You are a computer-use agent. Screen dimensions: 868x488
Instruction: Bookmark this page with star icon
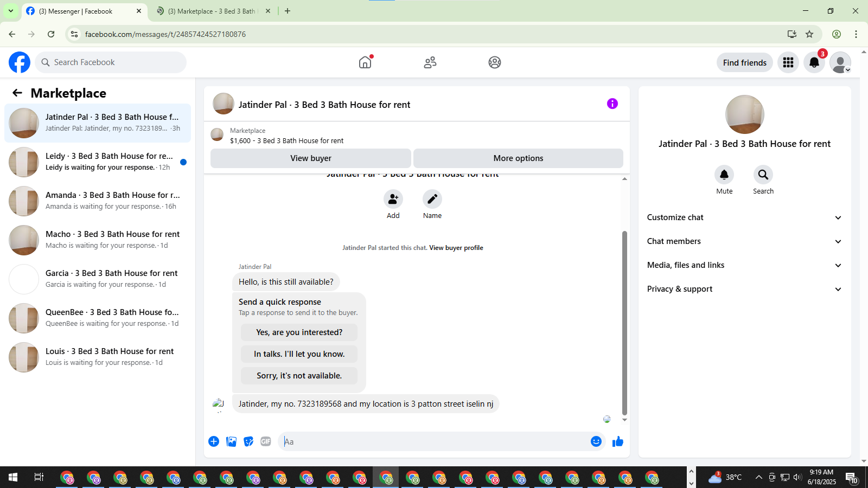pos(809,34)
